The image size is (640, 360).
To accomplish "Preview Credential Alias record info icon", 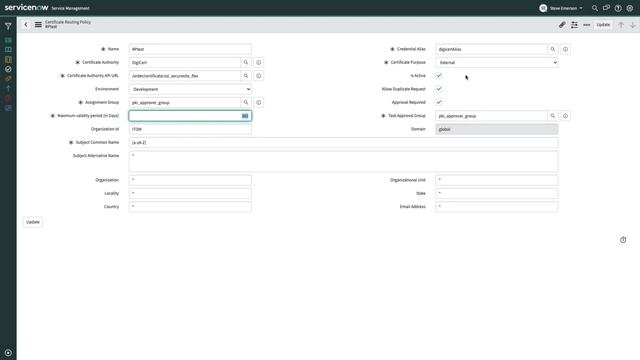I will click(565, 49).
